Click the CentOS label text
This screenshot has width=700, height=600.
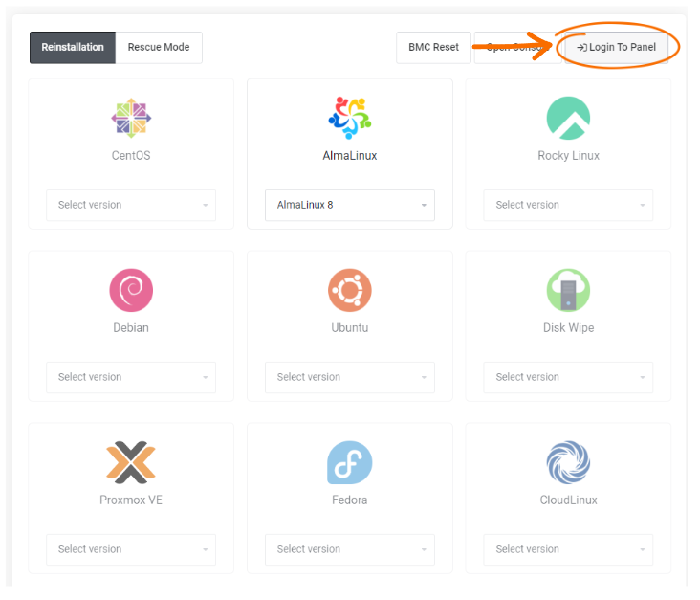click(x=131, y=155)
